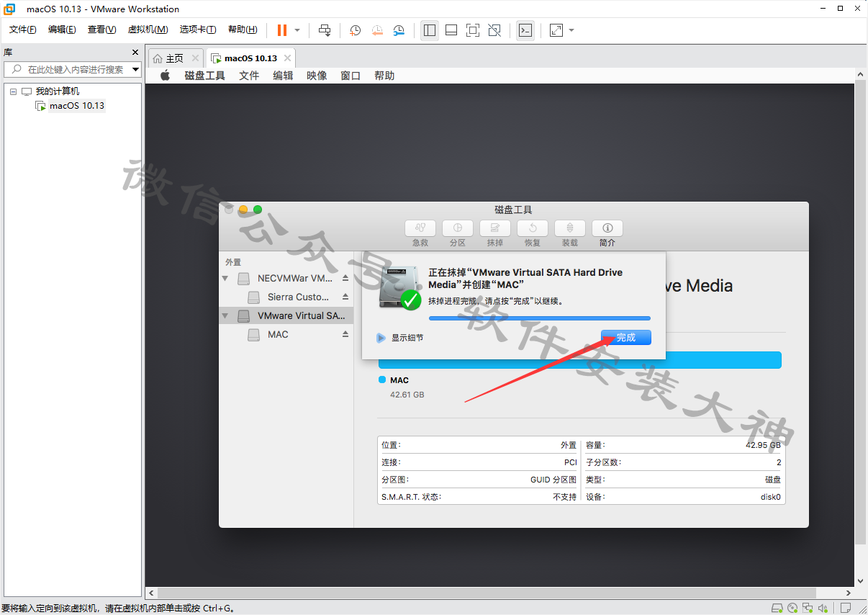This screenshot has width=868, height=615.
Task: Take a snapshot of the virtual machine
Action: (355, 30)
